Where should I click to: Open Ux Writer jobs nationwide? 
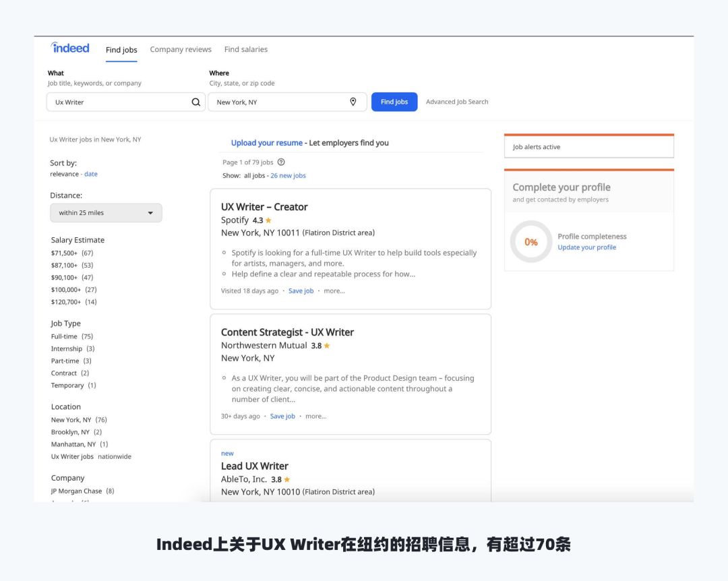pos(91,456)
